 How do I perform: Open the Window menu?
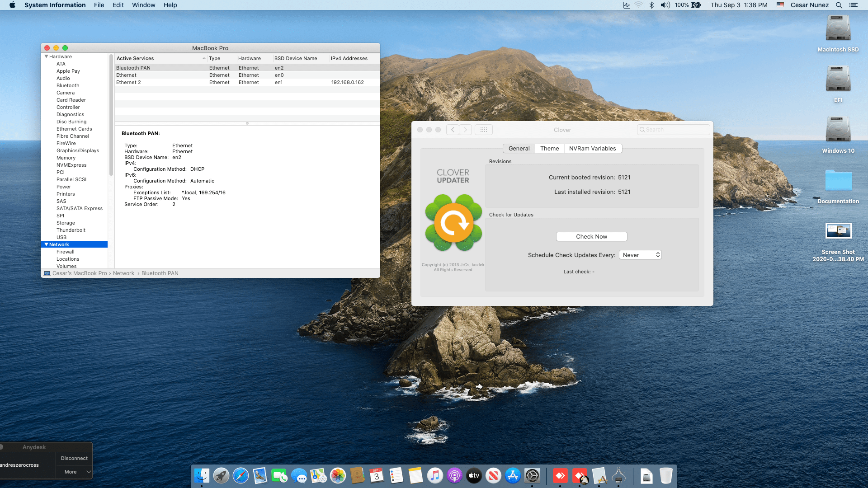[143, 5]
